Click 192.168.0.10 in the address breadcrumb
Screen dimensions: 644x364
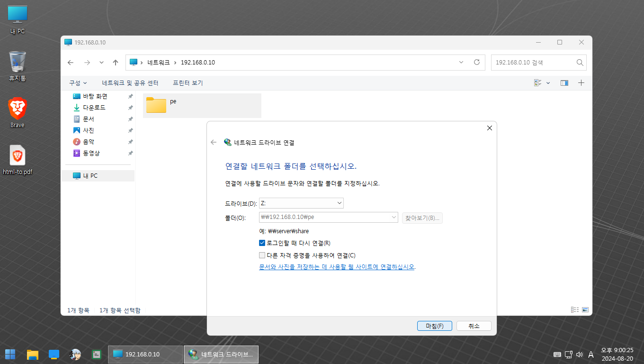(x=198, y=62)
